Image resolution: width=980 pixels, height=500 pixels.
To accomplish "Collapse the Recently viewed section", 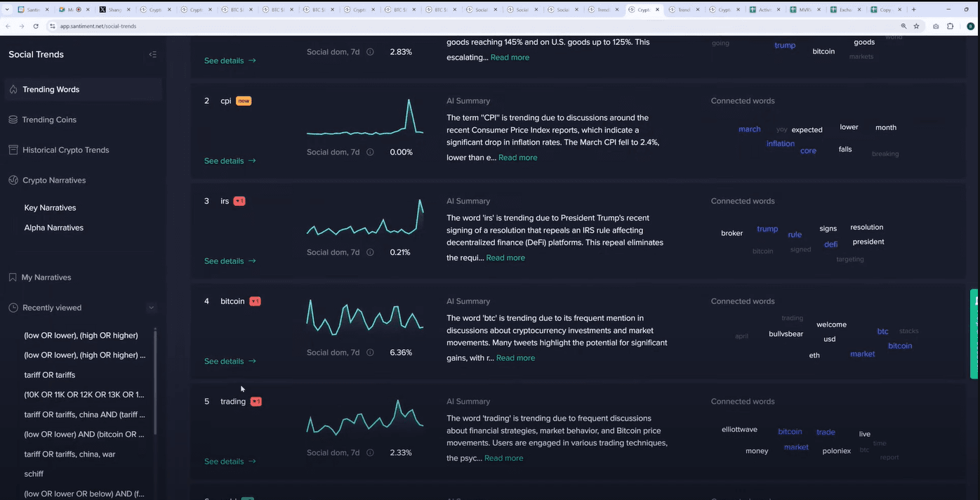I will click(151, 308).
